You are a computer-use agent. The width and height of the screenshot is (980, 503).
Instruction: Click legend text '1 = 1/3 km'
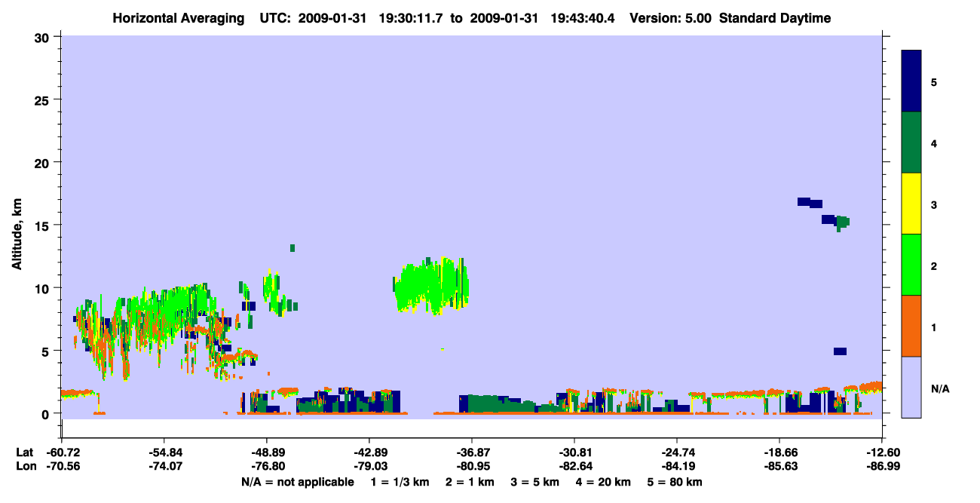[399, 482]
